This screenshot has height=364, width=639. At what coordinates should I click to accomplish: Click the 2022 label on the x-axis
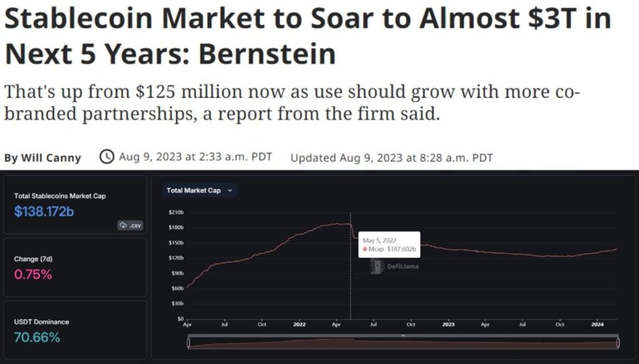point(300,325)
